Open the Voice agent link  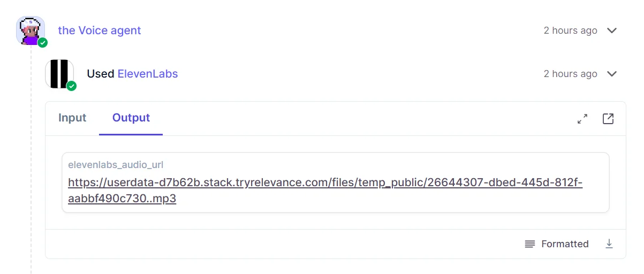[x=100, y=31]
